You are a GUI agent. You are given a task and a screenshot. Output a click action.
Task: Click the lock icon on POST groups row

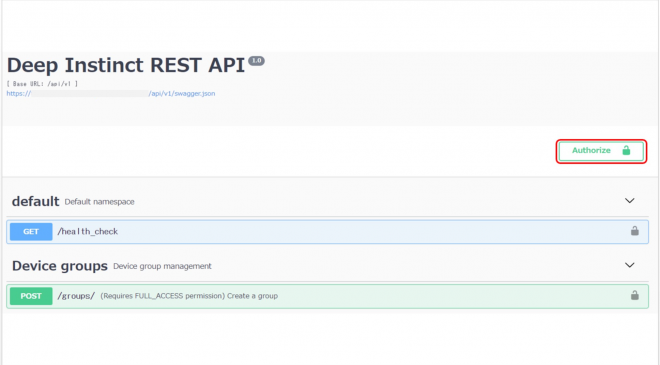pyautogui.click(x=634, y=295)
